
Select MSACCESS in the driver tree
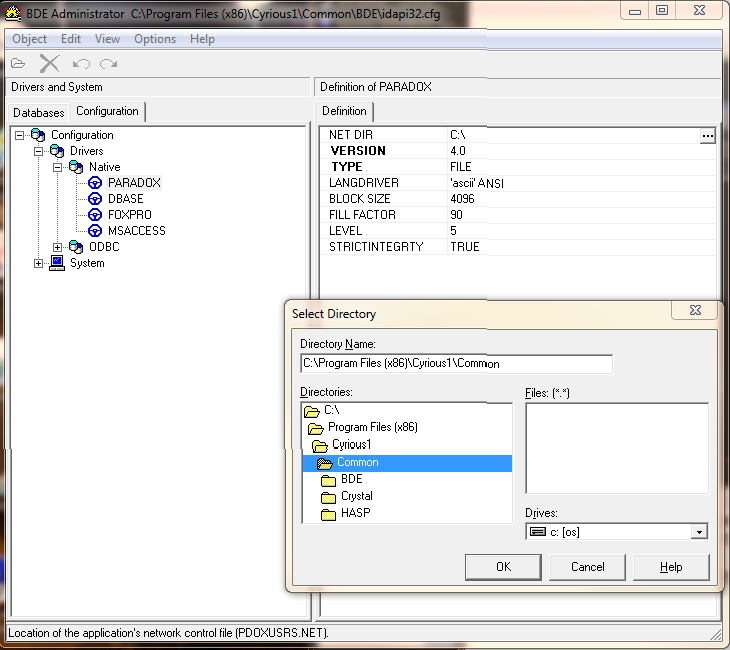click(x=136, y=230)
